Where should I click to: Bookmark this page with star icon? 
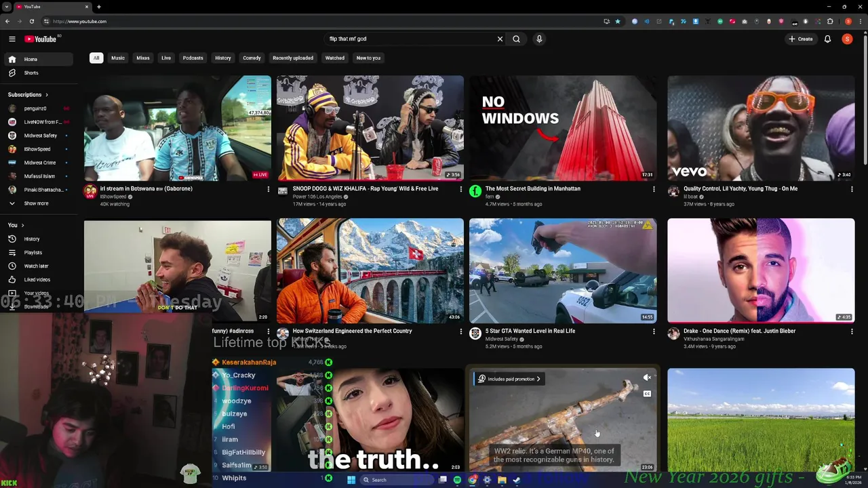point(618,21)
